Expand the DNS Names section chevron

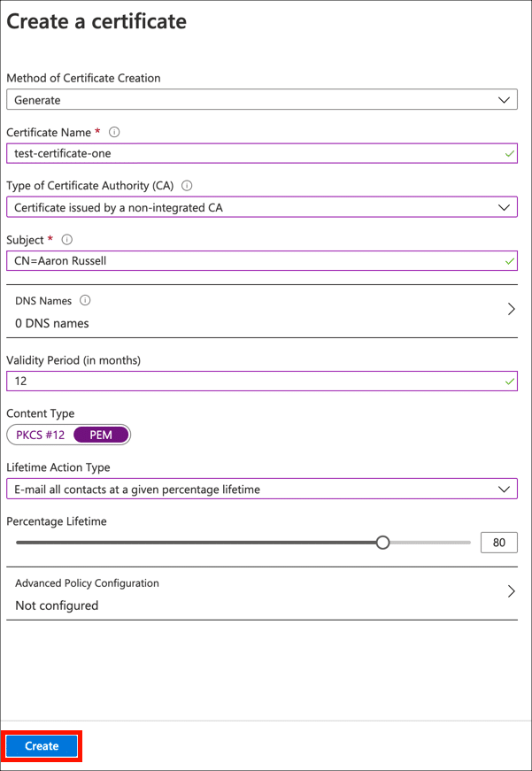click(x=511, y=309)
